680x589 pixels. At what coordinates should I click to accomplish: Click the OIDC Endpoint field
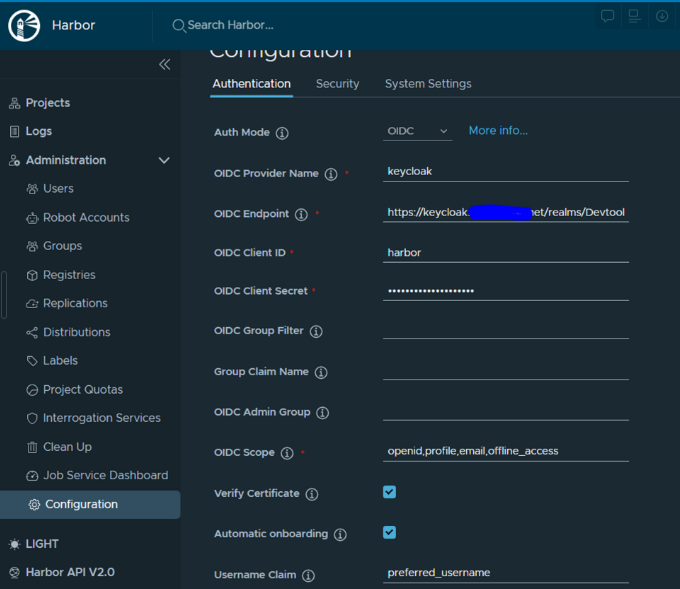[506, 213]
